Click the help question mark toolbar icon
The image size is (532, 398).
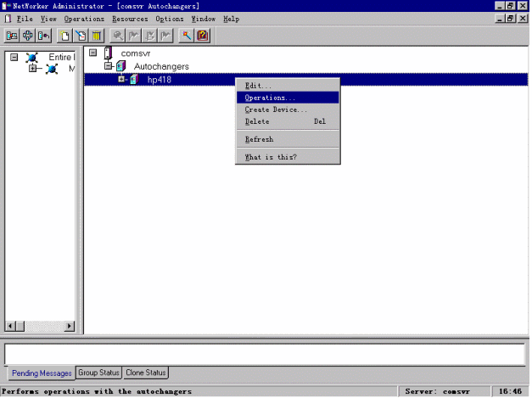click(203, 35)
